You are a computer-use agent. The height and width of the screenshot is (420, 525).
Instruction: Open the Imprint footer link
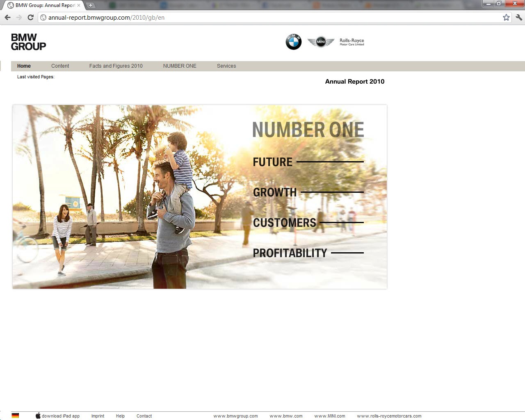coord(98,416)
